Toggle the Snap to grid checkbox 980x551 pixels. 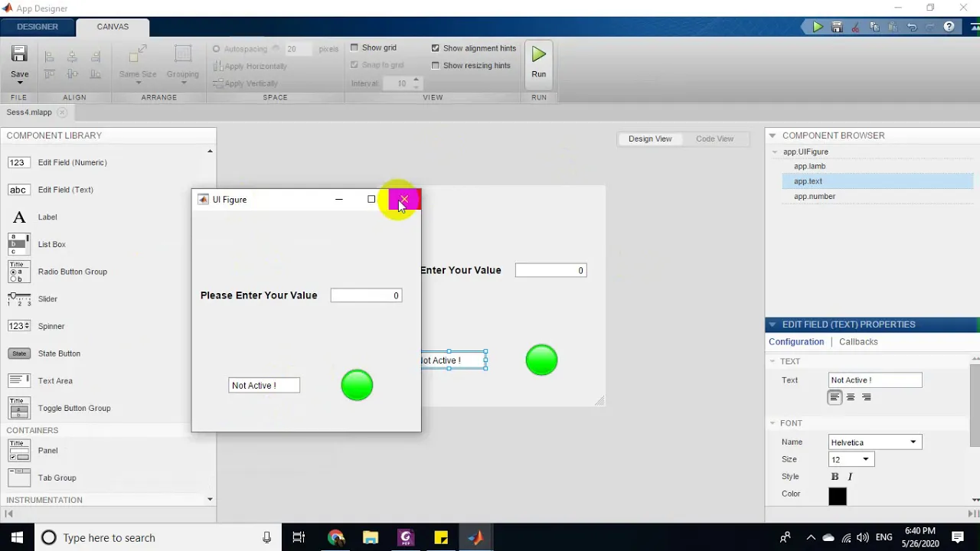354,65
